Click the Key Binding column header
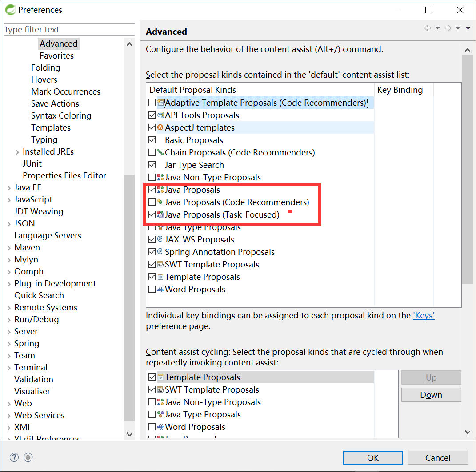 click(404, 90)
